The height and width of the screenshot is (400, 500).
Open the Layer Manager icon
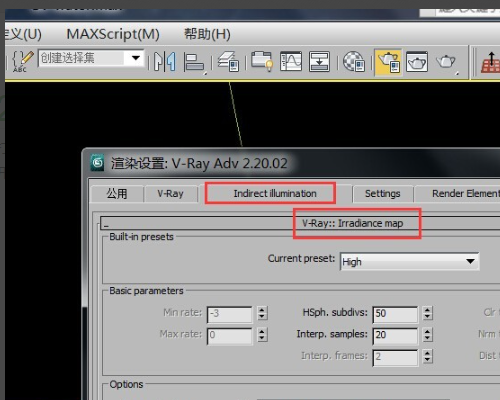(x=228, y=61)
